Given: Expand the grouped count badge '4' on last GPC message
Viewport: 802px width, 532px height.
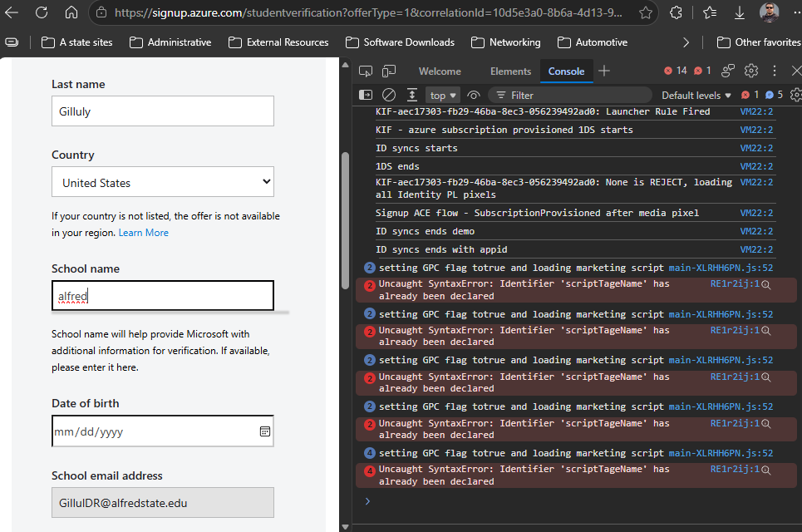Looking at the screenshot, I should (369, 453).
